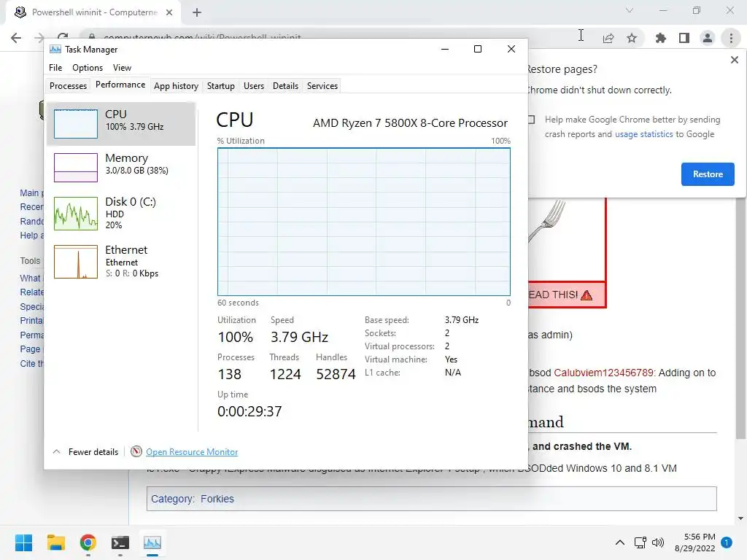Click the Processes count 138
Viewport: 747px width, 560px height.
click(230, 374)
